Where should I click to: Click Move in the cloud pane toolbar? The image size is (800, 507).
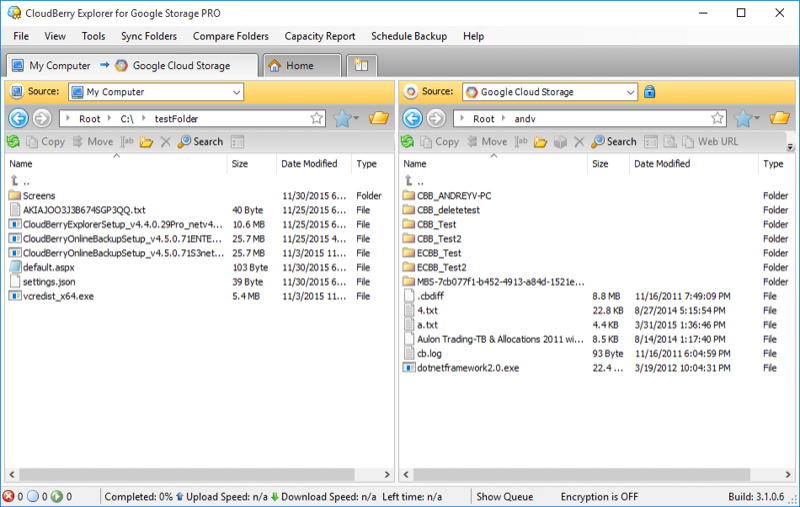pyautogui.click(x=488, y=141)
